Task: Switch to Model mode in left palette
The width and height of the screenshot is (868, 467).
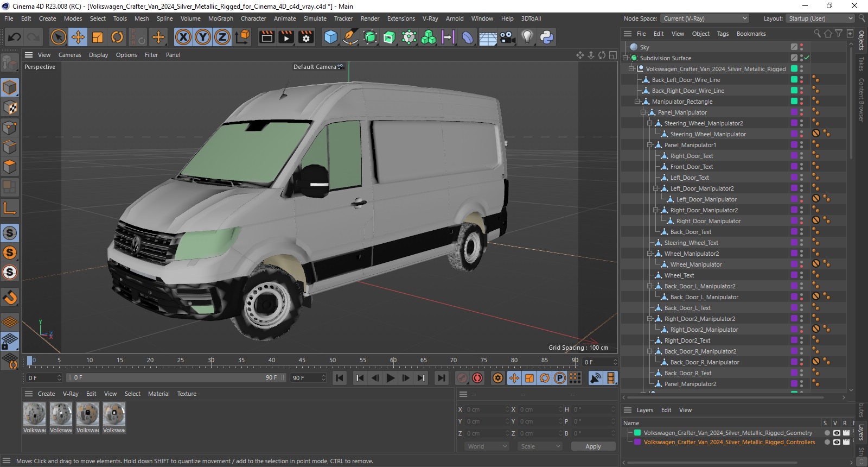Action: (x=10, y=87)
